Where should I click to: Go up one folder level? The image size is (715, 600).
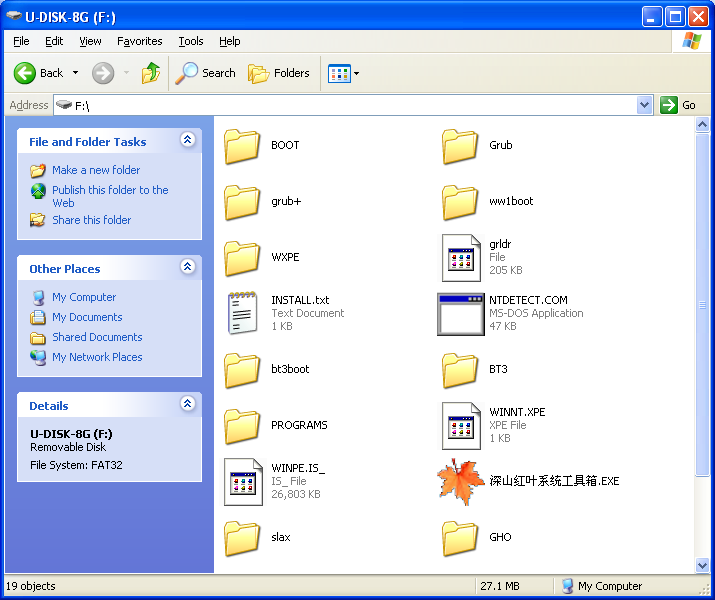point(151,73)
